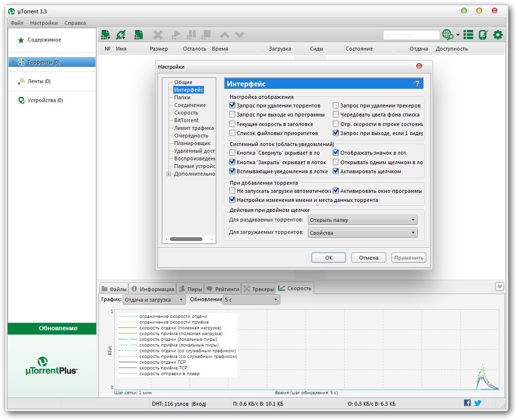This screenshot has width=517, height=420.
Task: Click the web search input field
Action: (411, 35)
